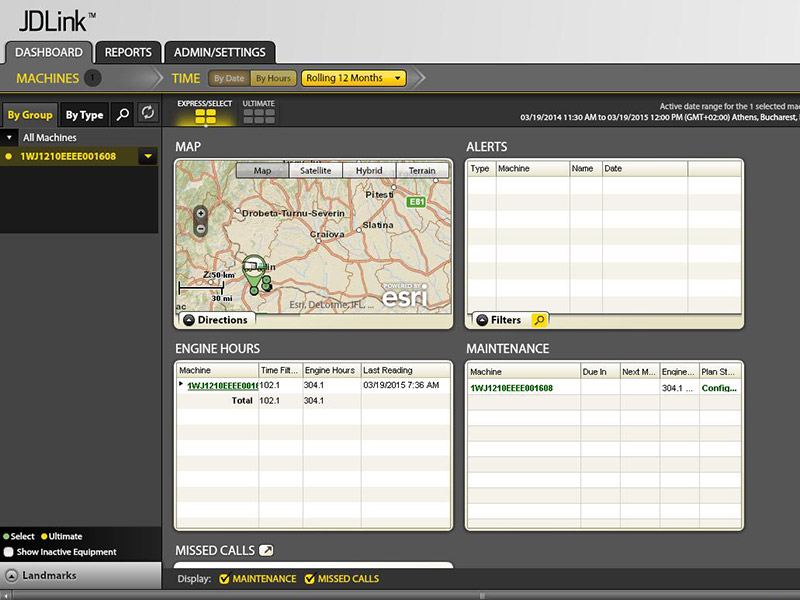Click the Config plan status link

[x=719, y=388]
